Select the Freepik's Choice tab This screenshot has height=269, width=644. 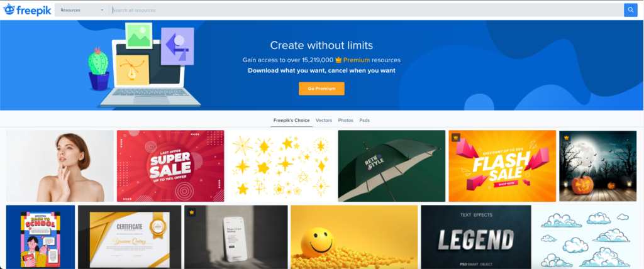click(292, 120)
